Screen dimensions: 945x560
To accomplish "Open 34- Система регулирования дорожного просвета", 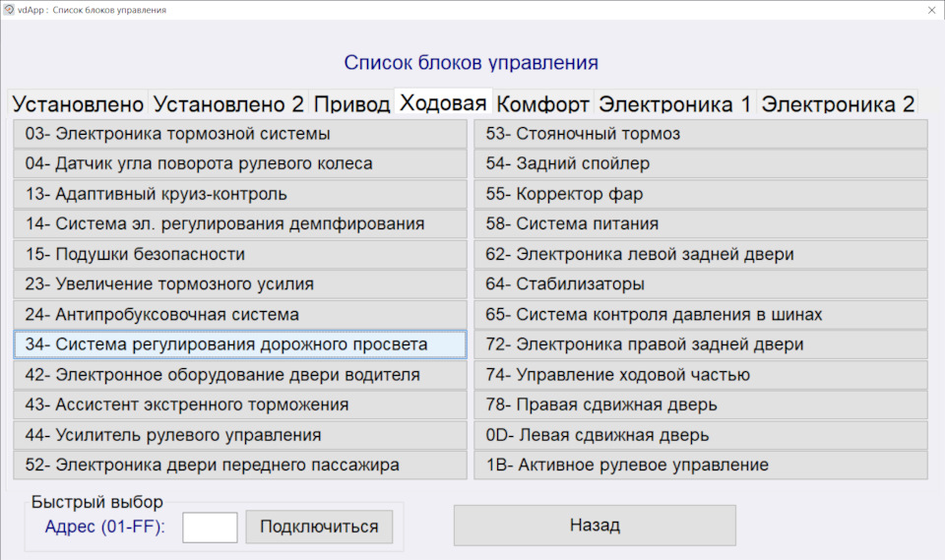I will [240, 345].
